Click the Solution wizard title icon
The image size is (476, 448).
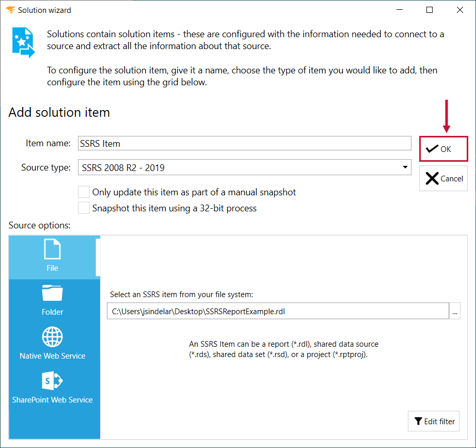(x=10, y=10)
